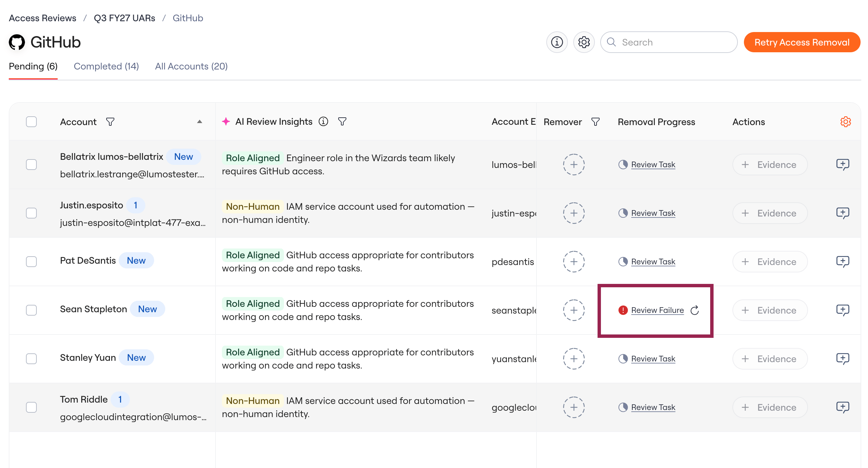Select the Justin.esposito row checkbox

(31, 213)
